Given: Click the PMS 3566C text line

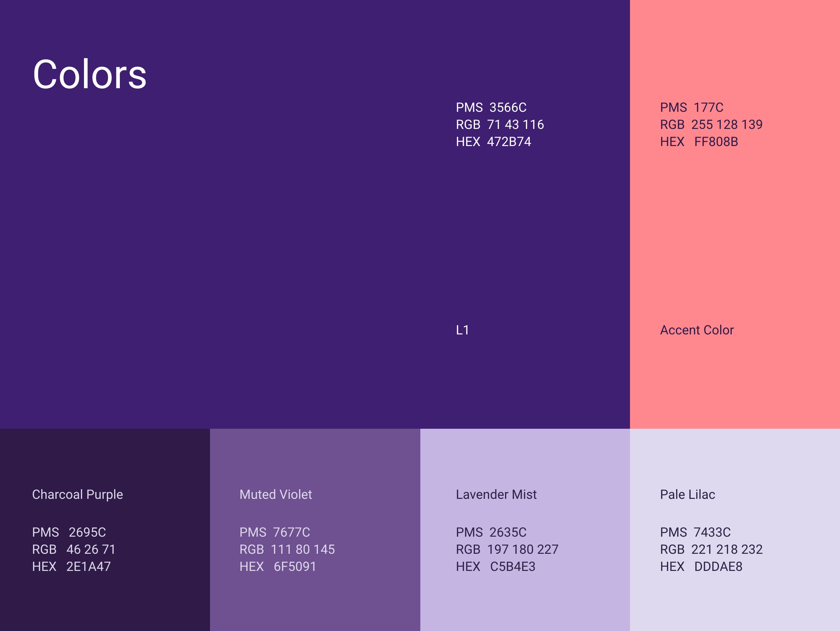Looking at the screenshot, I should point(491,108).
